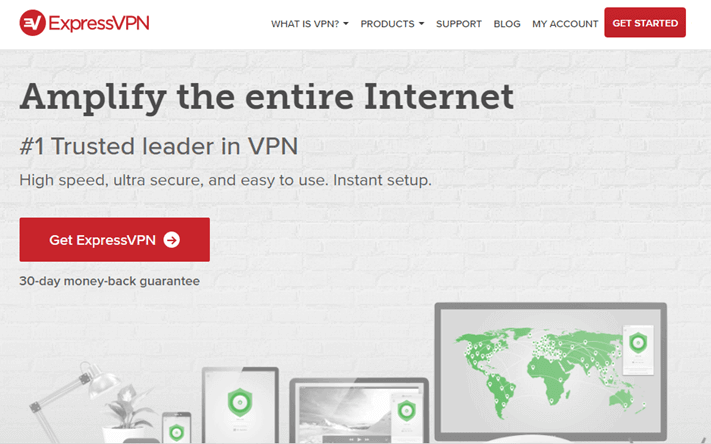This screenshot has height=444, width=711.
Task: Click the shield icon on the monitor's app window
Action: coord(638,342)
